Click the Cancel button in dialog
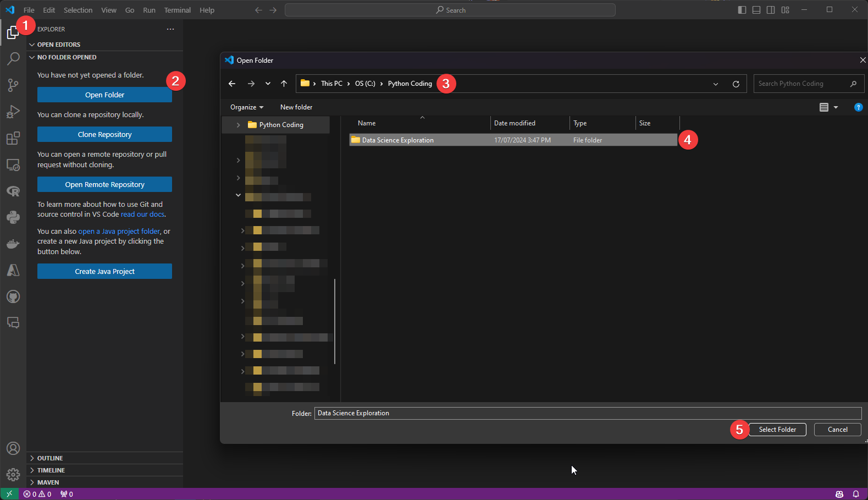This screenshot has width=868, height=500. (838, 430)
